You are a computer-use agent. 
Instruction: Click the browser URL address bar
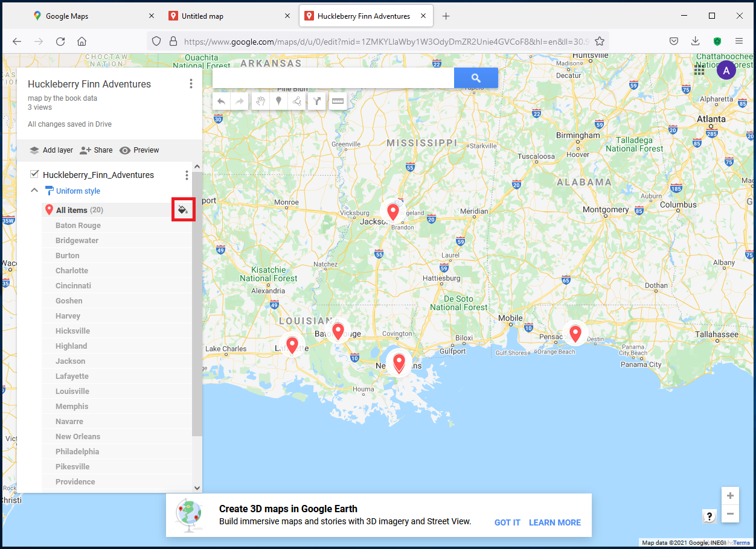[386, 41]
